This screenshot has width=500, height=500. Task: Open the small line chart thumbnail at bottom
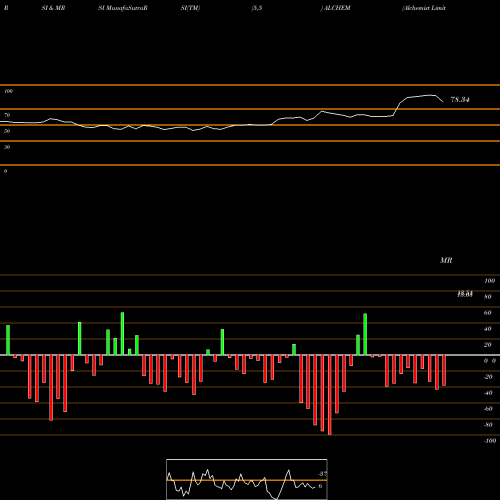[x=247, y=479]
